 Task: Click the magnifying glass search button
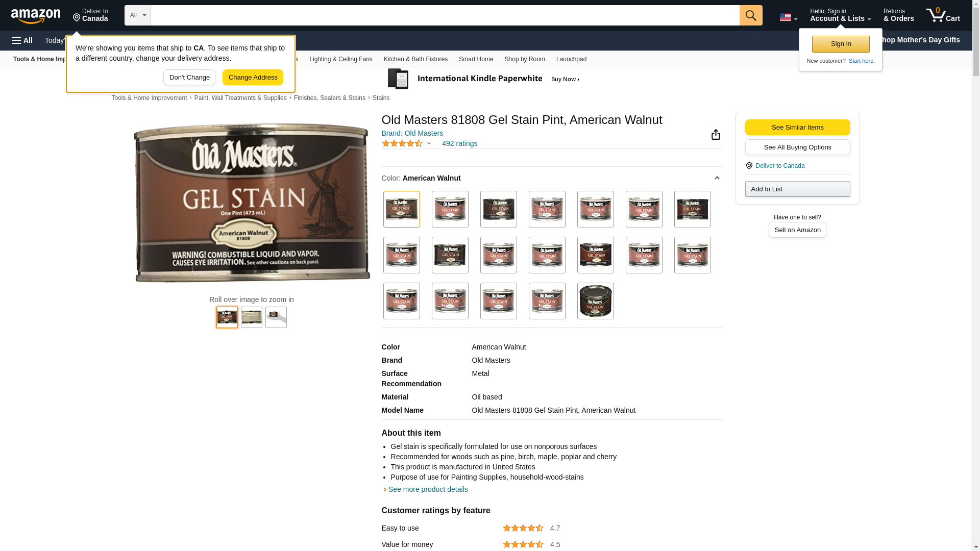click(751, 15)
